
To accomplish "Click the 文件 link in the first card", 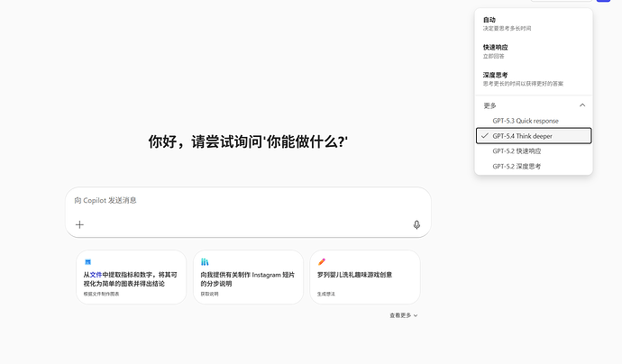I will pyautogui.click(x=96, y=275).
